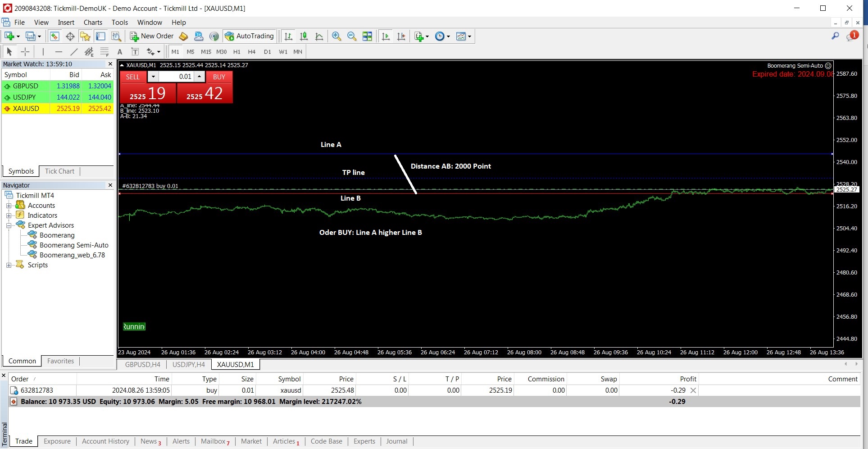Toggle the Market Watch window icon

coord(55,36)
